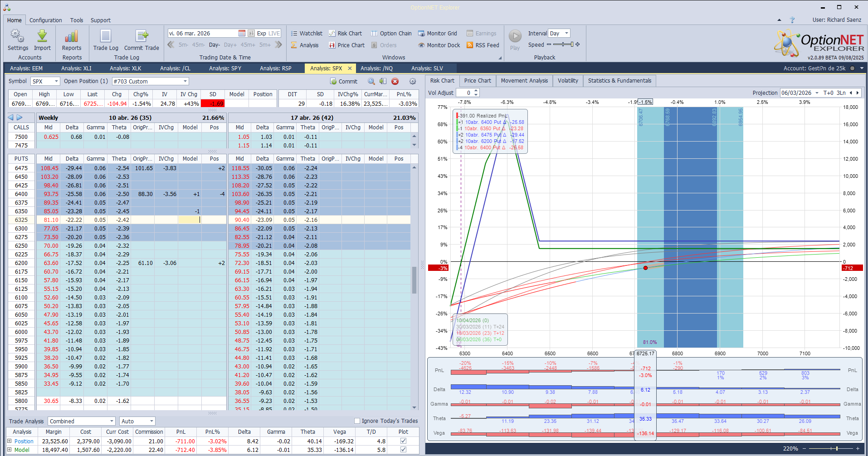
Task: Open the Projection date dropdown
Action: pyautogui.click(x=817, y=93)
